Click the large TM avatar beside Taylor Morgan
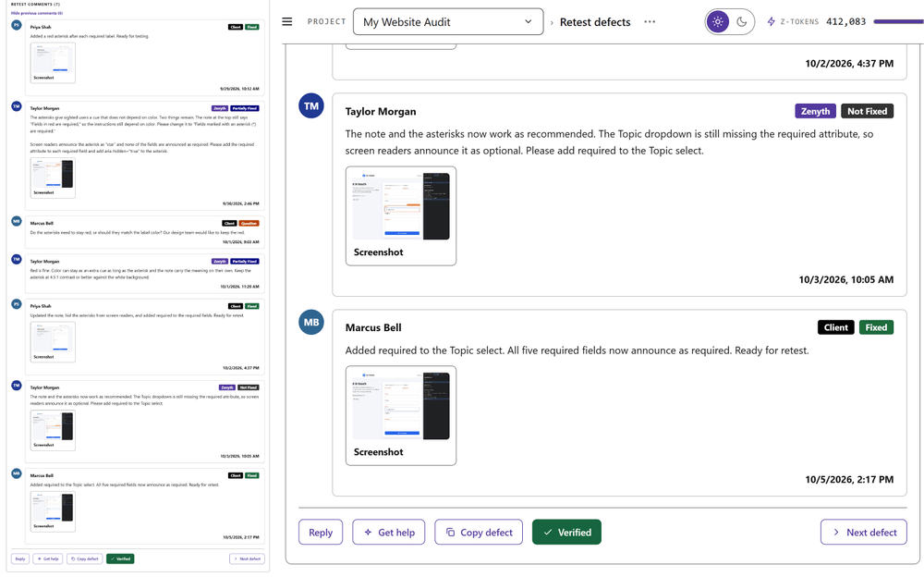This screenshot has width=924, height=577. pos(311,106)
